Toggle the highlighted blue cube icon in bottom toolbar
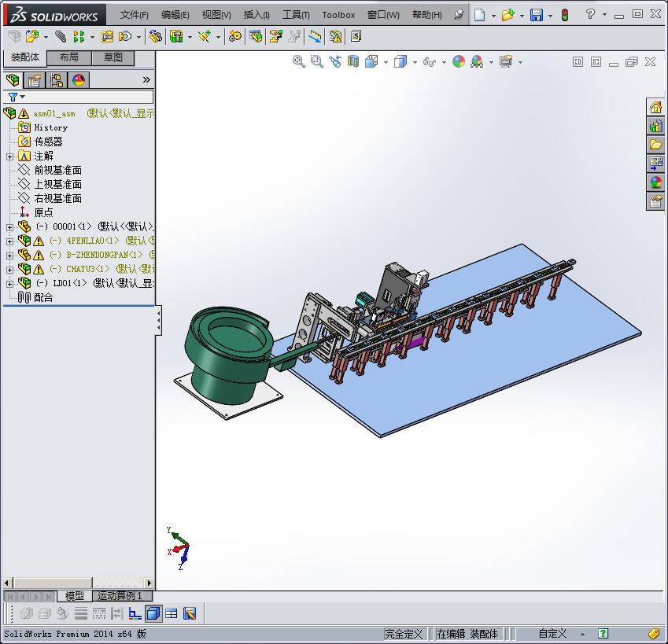 153,613
